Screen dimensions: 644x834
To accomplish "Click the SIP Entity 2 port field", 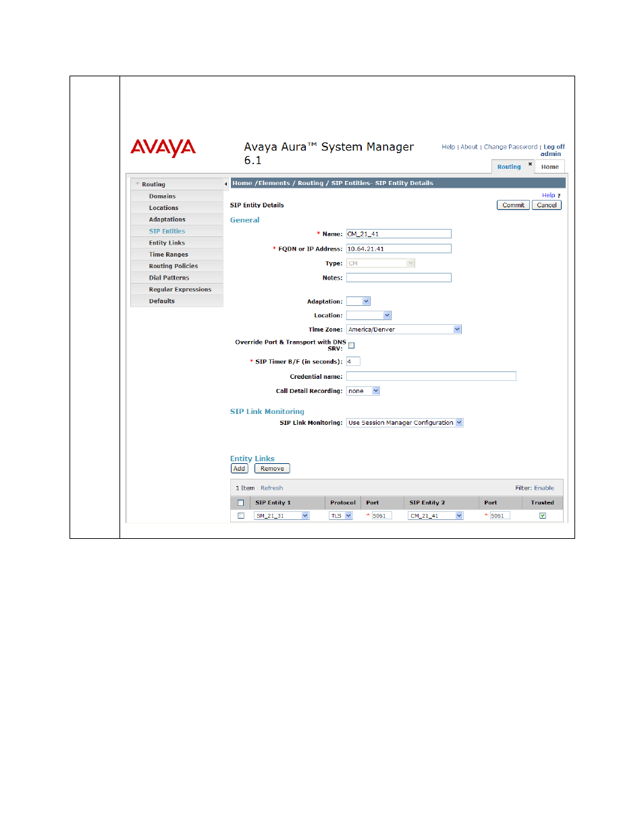I will coord(500,516).
